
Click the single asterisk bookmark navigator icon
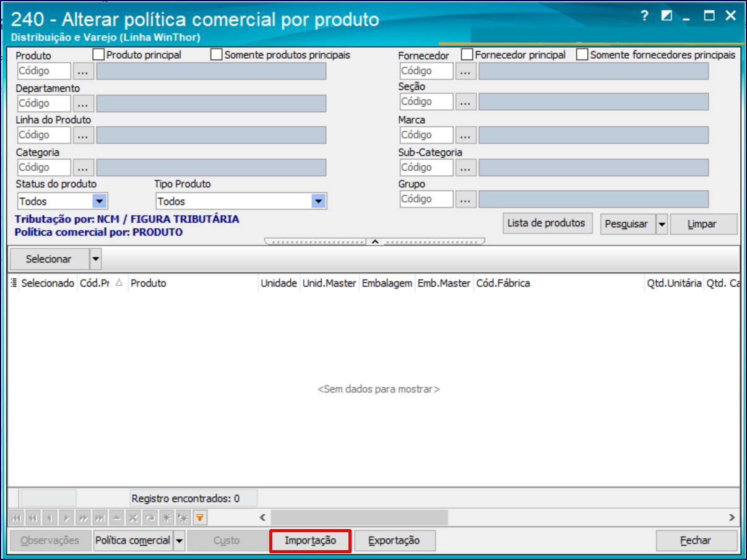point(166,517)
